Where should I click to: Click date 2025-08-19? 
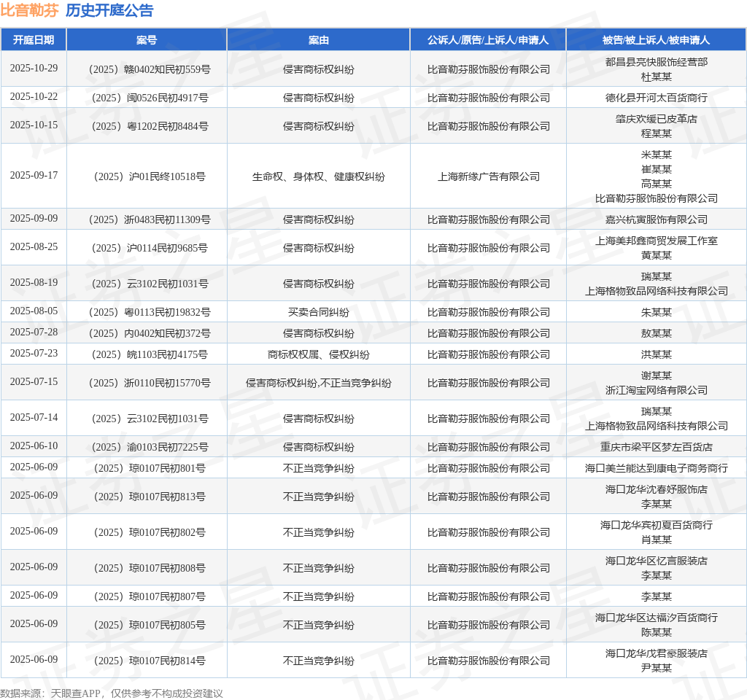34,282
